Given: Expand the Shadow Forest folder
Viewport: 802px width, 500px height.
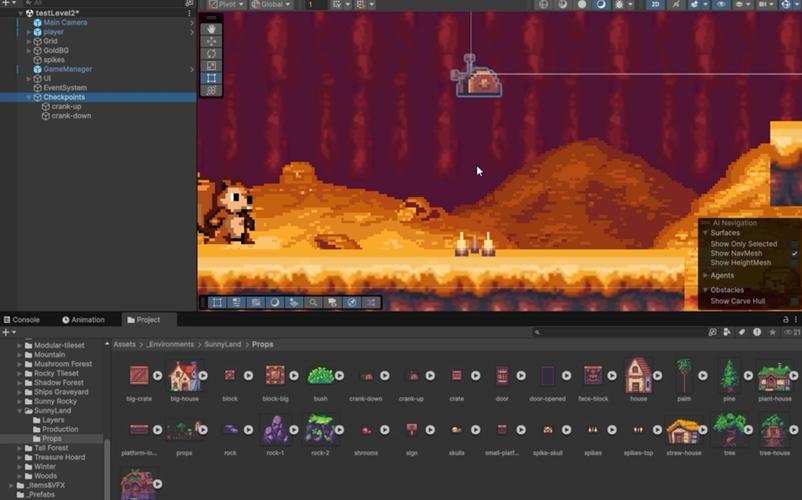Looking at the screenshot, I should (19, 382).
